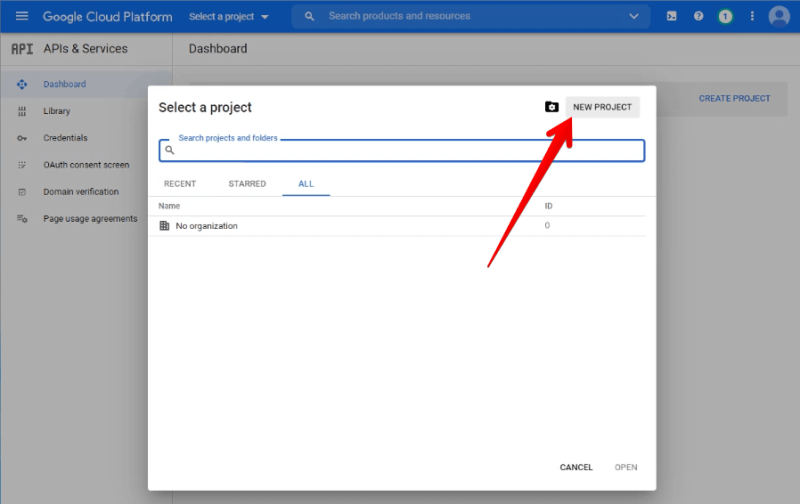Switch to the ALL tab
The image size is (800, 504).
coord(306,184)
